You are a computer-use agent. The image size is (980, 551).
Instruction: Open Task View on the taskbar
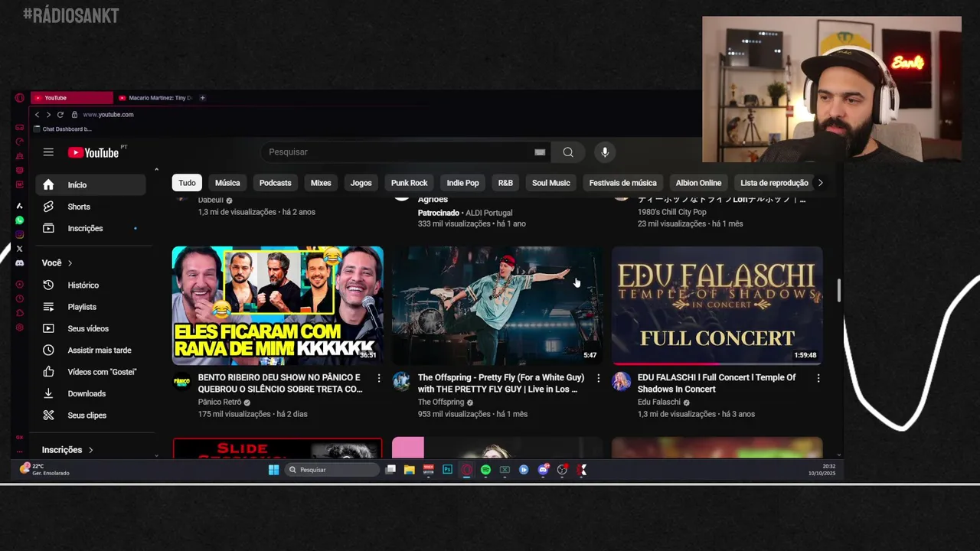point(390,470)
